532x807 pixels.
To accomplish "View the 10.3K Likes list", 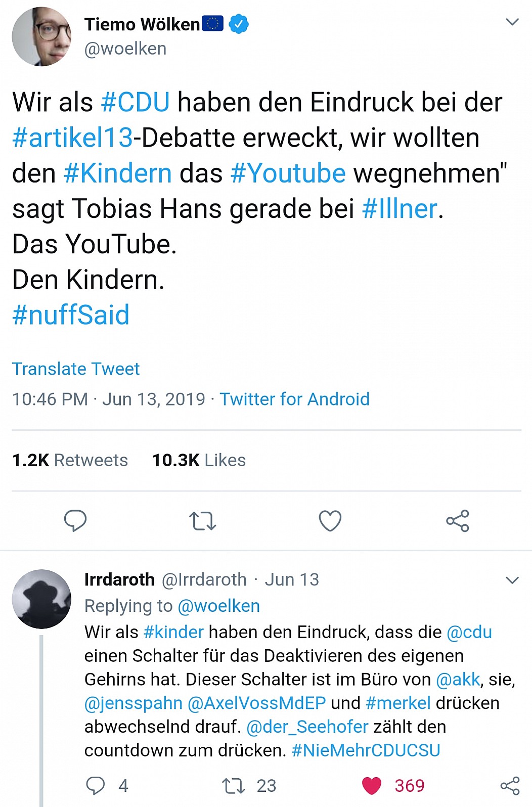I will (199, 460).
